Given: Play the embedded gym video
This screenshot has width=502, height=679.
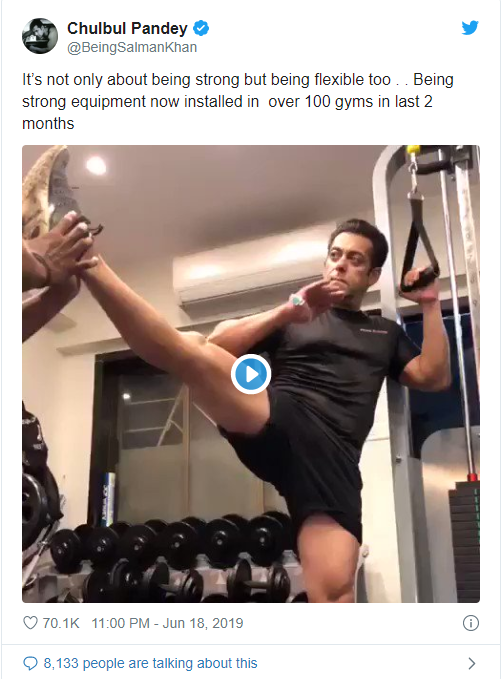Looking at the screenshot, I should [251, 374].
